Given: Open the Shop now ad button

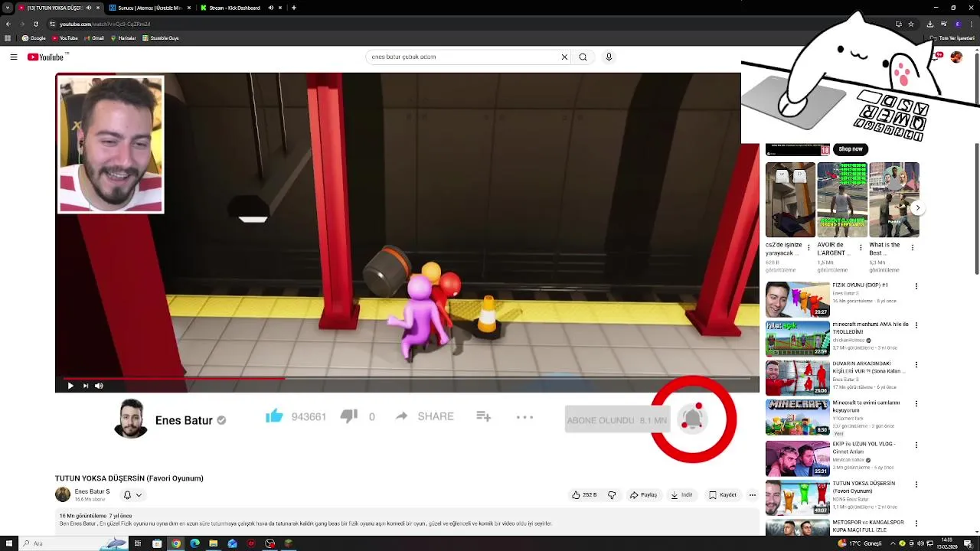Looking at the screenshot, I should 850,149.
